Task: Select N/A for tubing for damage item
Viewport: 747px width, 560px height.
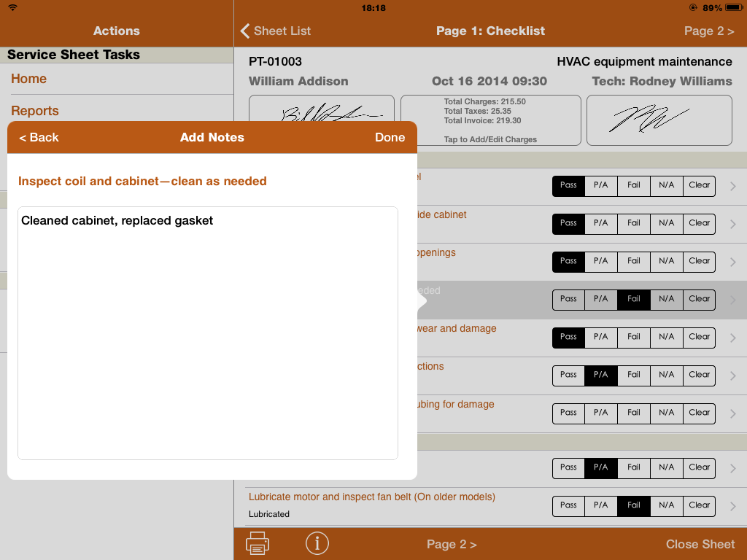Action: point(666,413)
